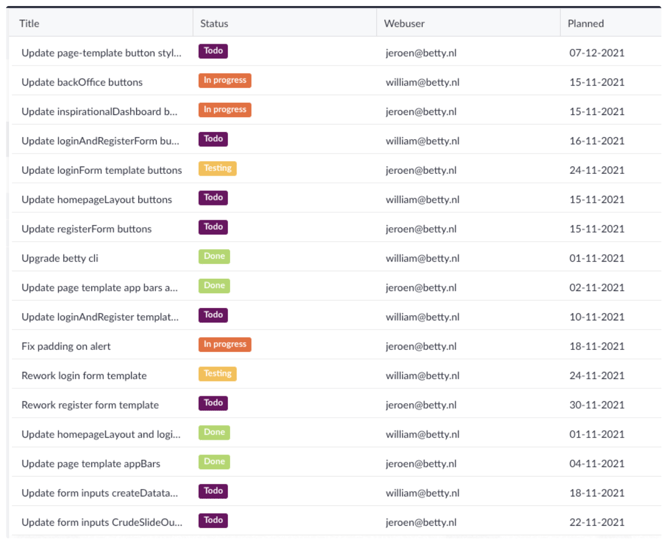Click Todo badge of page-template button style row
Image resolution: width=670 pixels, height=545 pixels.
213,51
